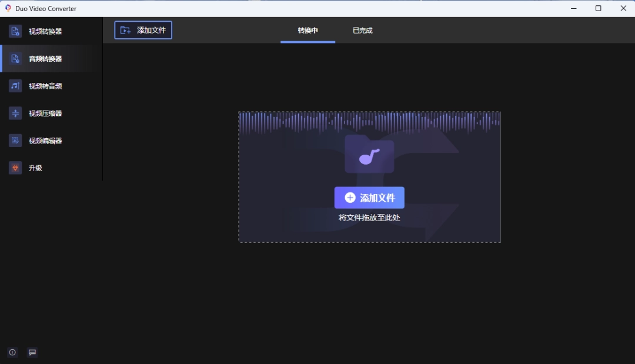
Task: Switch to the 转换中 (converting) tab
Action: (308, 31)
